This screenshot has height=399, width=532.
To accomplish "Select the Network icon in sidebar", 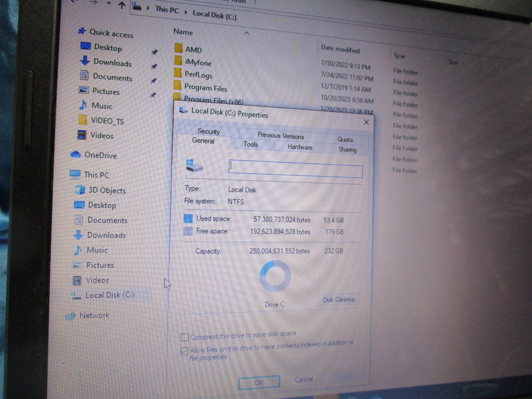I will pyautogui.click(x=71, y=316).
